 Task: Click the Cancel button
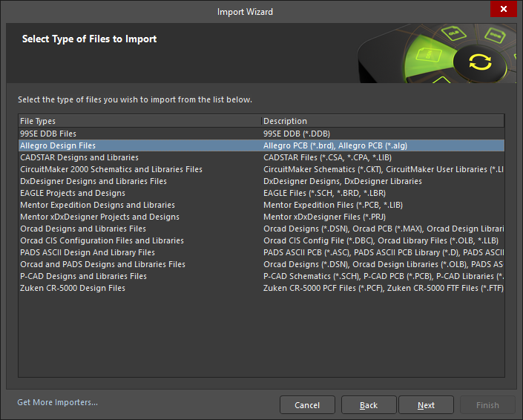tap(307, 405)
